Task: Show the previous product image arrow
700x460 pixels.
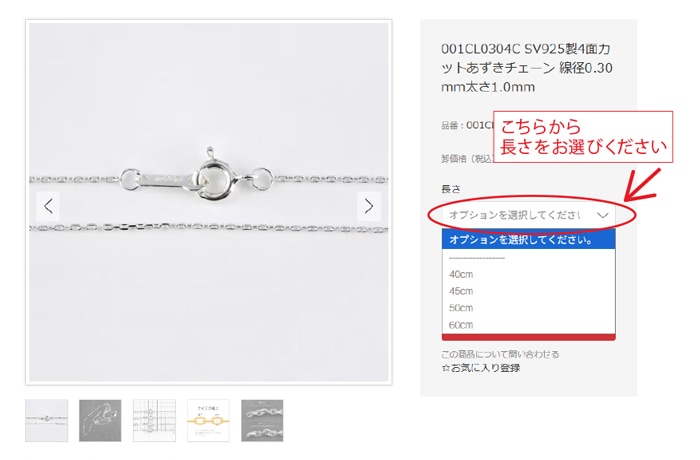Action: 48,206
